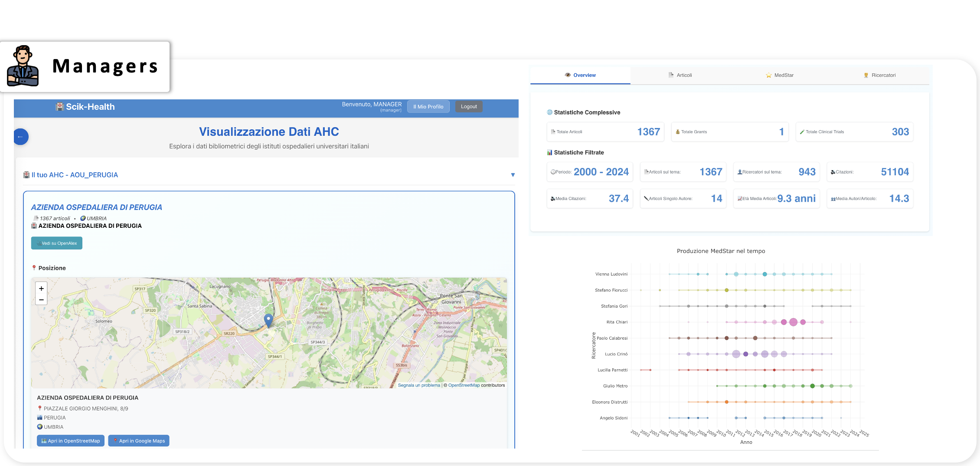
Task: Click Rita Chiari's largest bubble in chart
Action: (x=793, y=322)
